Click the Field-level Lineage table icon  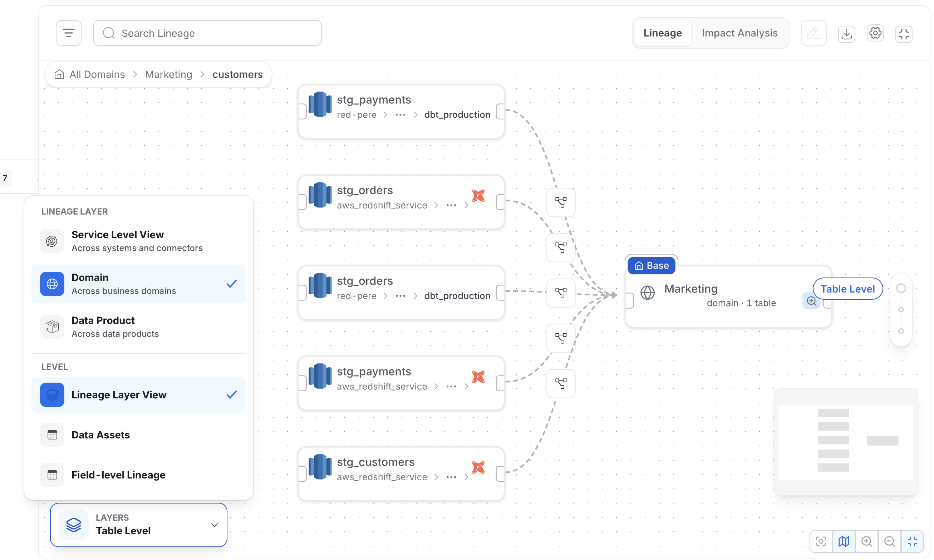pos(52,475)
